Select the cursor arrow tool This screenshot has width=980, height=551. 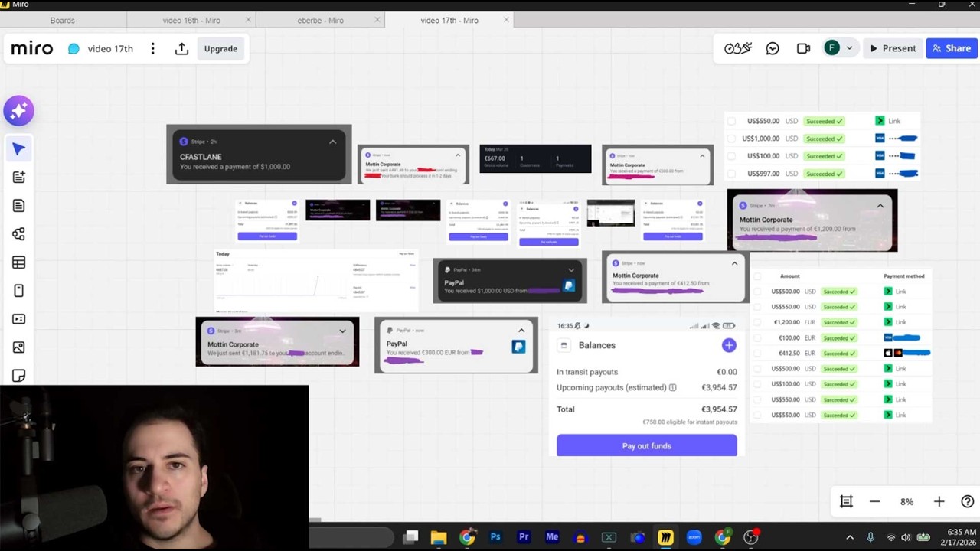pyautogui.click(x=18, y=149)
